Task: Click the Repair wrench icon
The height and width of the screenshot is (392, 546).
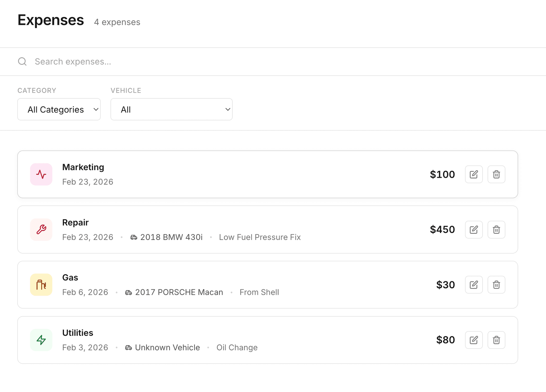Action: 41,230
